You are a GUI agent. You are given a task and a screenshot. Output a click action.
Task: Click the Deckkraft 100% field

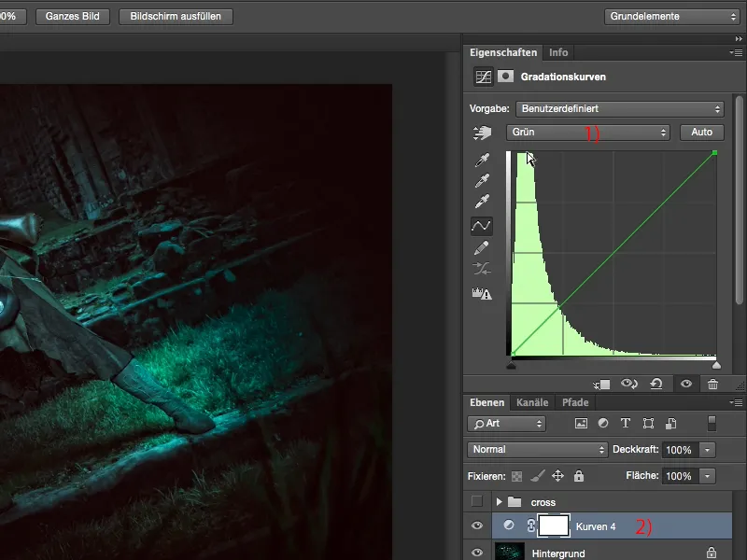(681, 450)
